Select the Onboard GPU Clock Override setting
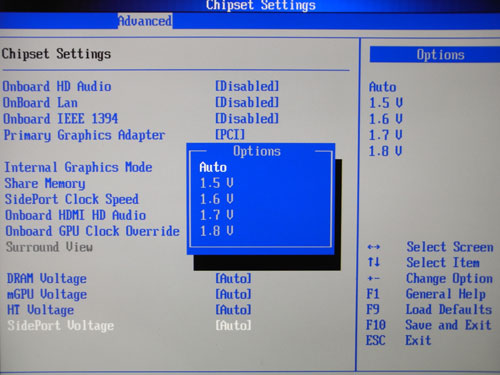Image resolution: width=500 pixels, height=375 pixels. coord(92,231)
